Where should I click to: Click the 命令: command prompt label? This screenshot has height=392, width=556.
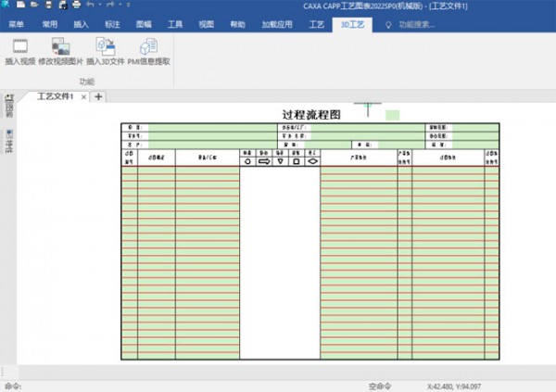click(13, 386)
